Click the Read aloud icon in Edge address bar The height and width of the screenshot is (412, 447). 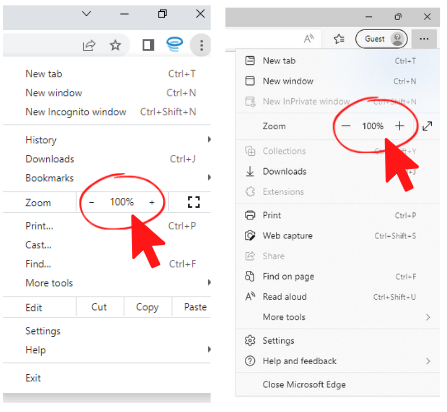pos(309,39)
